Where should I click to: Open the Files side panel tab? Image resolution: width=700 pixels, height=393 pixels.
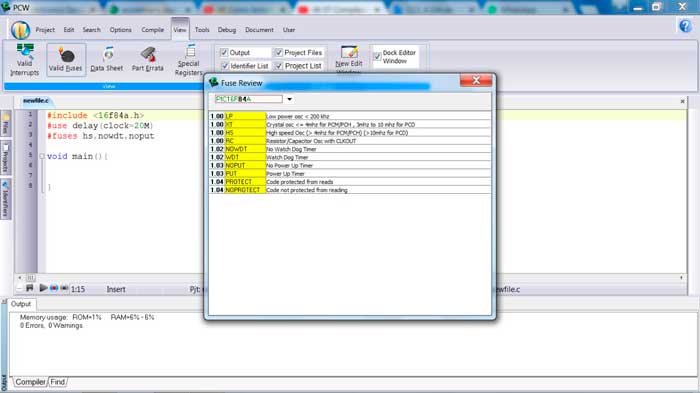pos(5,124)
